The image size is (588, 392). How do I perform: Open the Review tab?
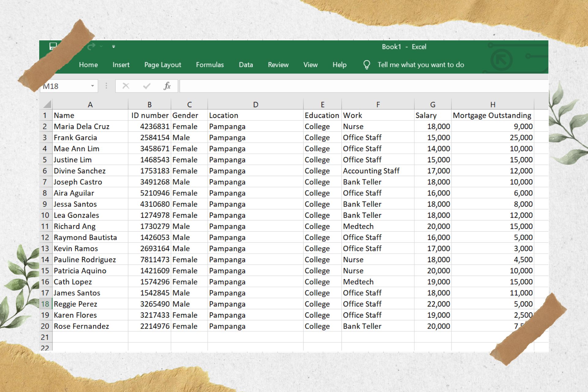[x=278, y=65]
